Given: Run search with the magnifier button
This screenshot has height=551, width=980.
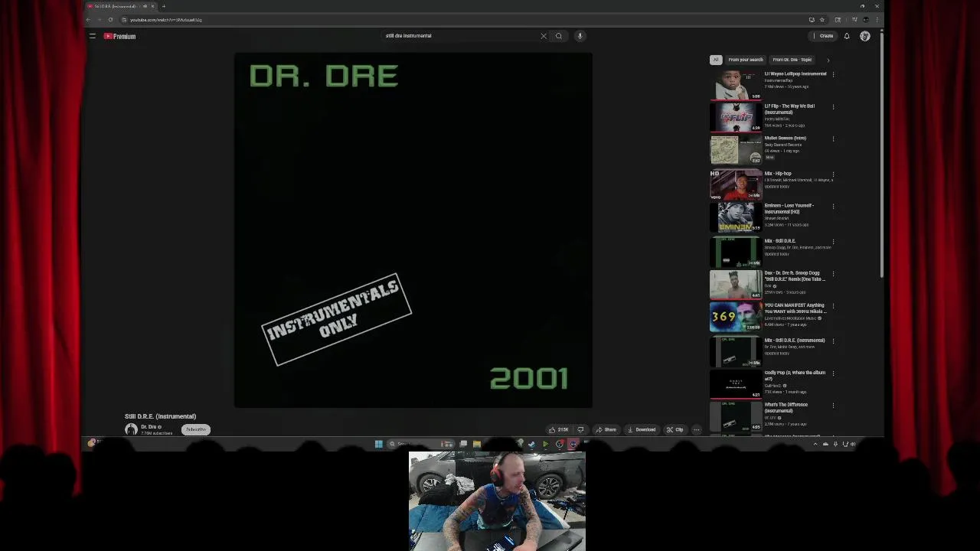Looking at the screenshot, I should tap(559, 36).
